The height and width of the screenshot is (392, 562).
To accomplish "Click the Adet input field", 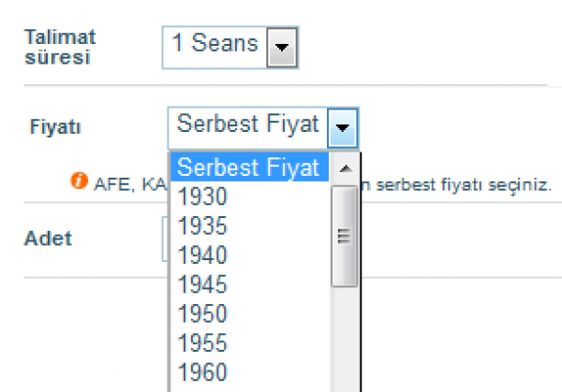I will [165, 240].
